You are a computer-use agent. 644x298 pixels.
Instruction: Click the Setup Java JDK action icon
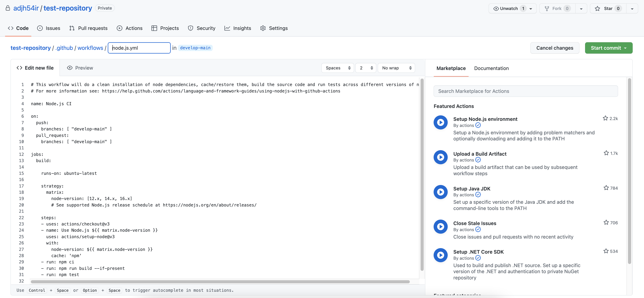tap(440, 192)
